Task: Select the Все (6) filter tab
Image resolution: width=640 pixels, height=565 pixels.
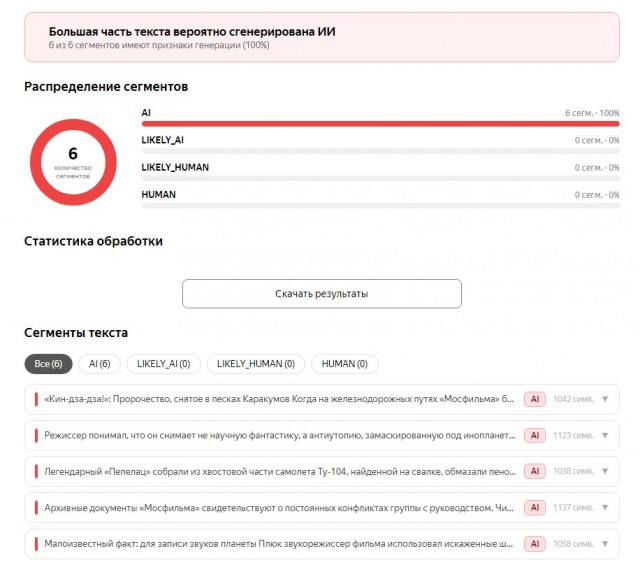Action: point(48,364)
